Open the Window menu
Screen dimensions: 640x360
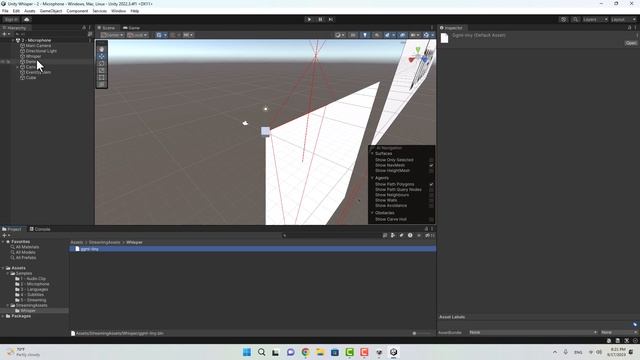click(x=119, y=11)
